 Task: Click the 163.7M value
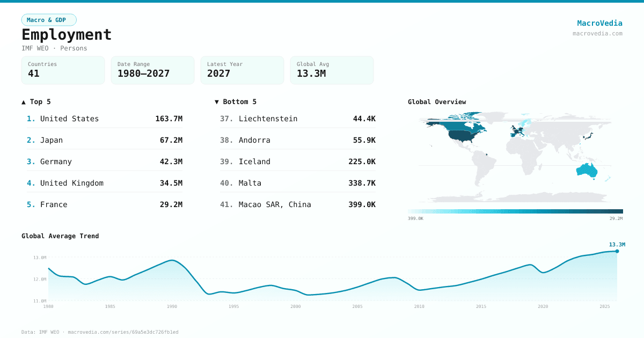pyautogui.click(x=169, y=119)
